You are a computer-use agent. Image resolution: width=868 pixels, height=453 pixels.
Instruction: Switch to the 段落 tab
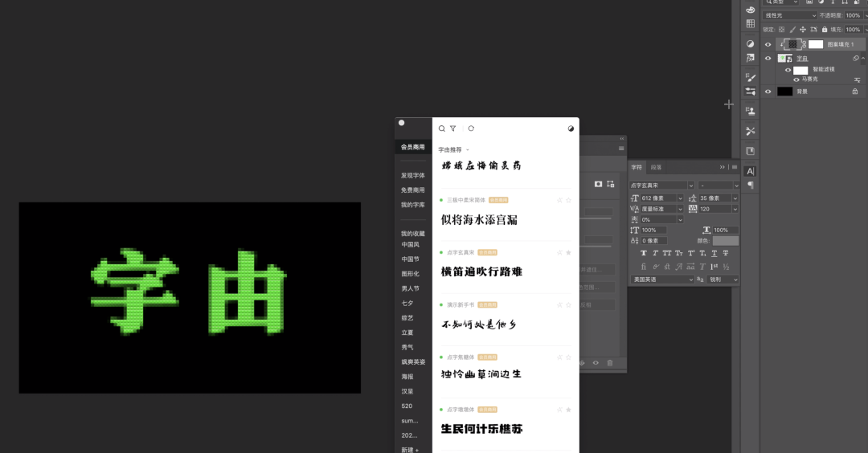pos(657,167)
